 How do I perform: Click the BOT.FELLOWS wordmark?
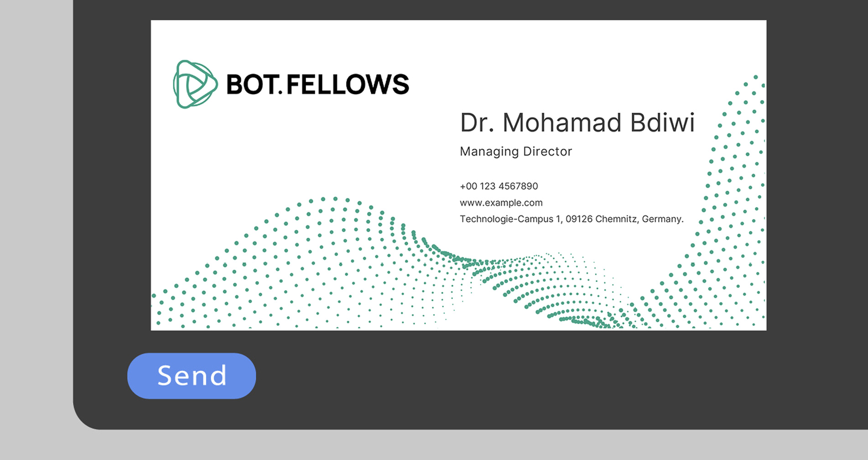[318, 83]
